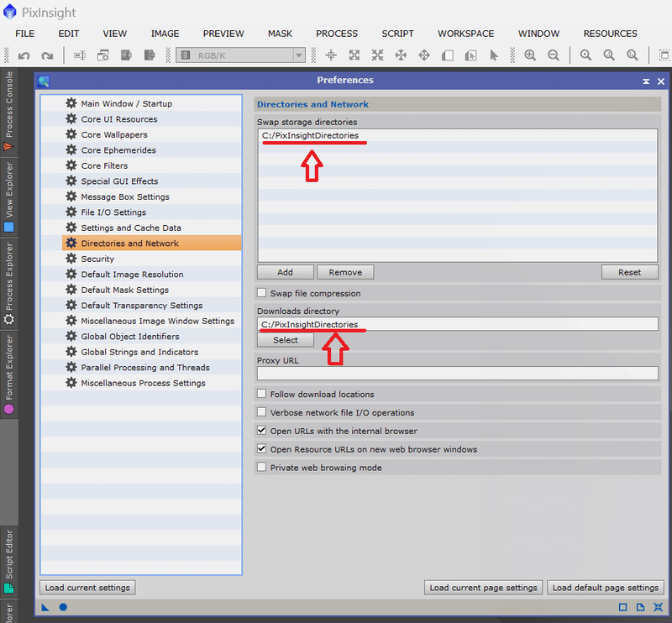Click the Zoom In magnifier icon
This screenshot has height=623, width=672.
point(530,55)
